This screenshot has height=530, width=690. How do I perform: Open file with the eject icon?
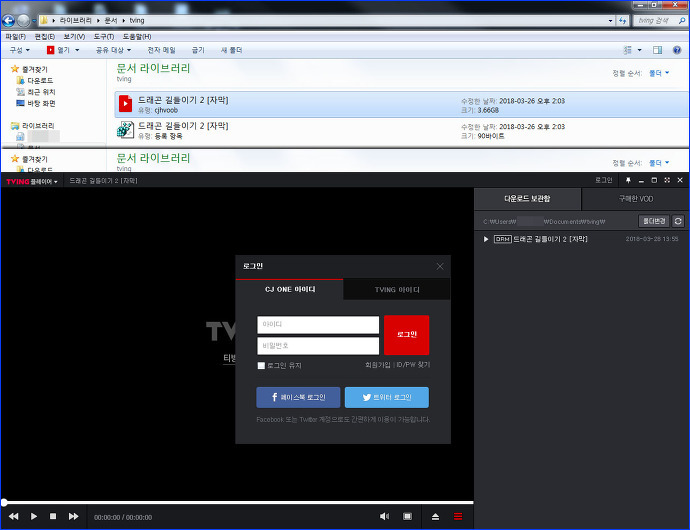click(435, 517)
